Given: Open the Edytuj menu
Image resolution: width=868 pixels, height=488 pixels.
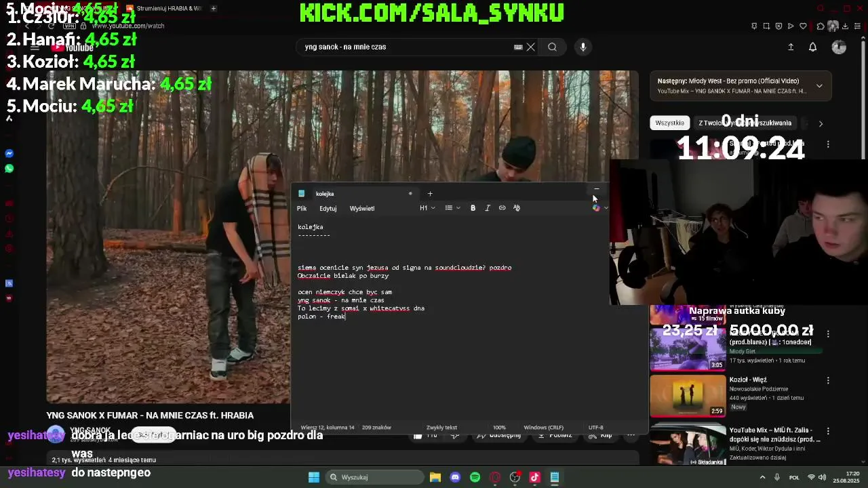Looking at the screenshot, I should pos(328,208).
